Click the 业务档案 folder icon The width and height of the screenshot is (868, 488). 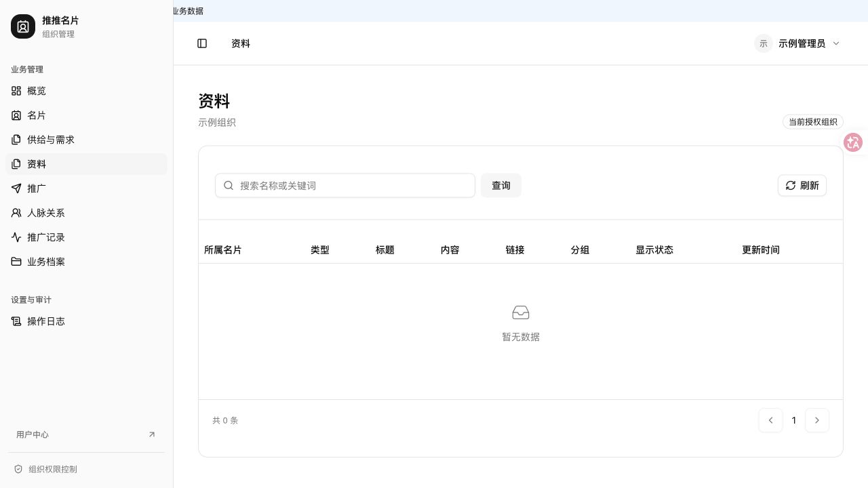(16, 262)
